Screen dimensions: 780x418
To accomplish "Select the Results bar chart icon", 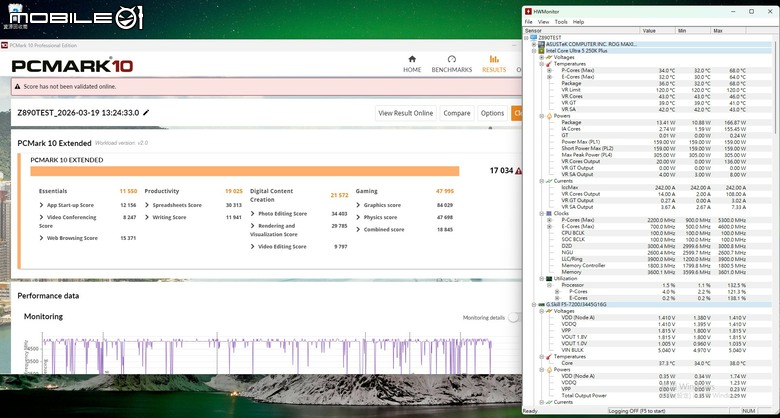I will click(494, 59).
